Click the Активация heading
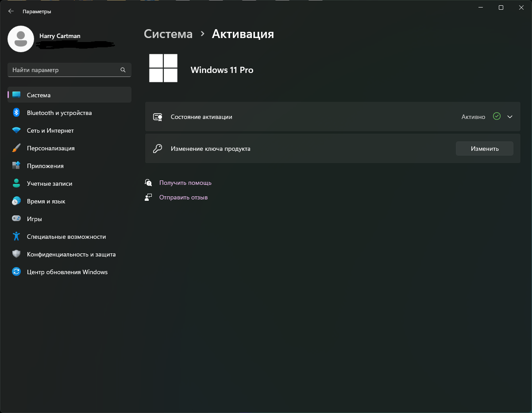The height and width of the screenshot is (413, 532). coord(243,34)
